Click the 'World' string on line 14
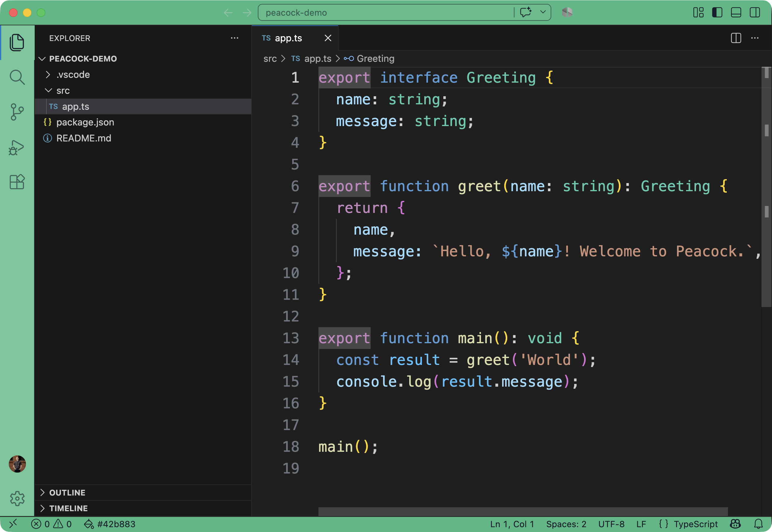Screen dimensions: 772x532 [x=549, y=360]
